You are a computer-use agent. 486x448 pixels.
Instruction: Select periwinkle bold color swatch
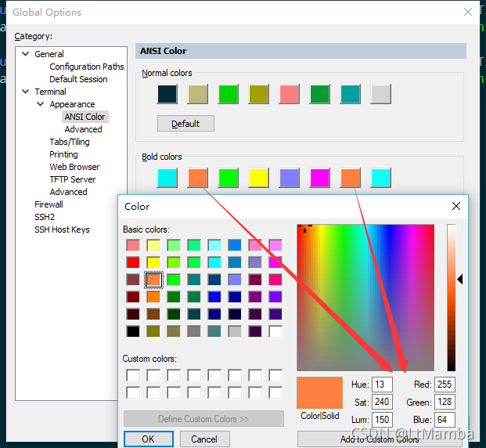tap(290, 178)
